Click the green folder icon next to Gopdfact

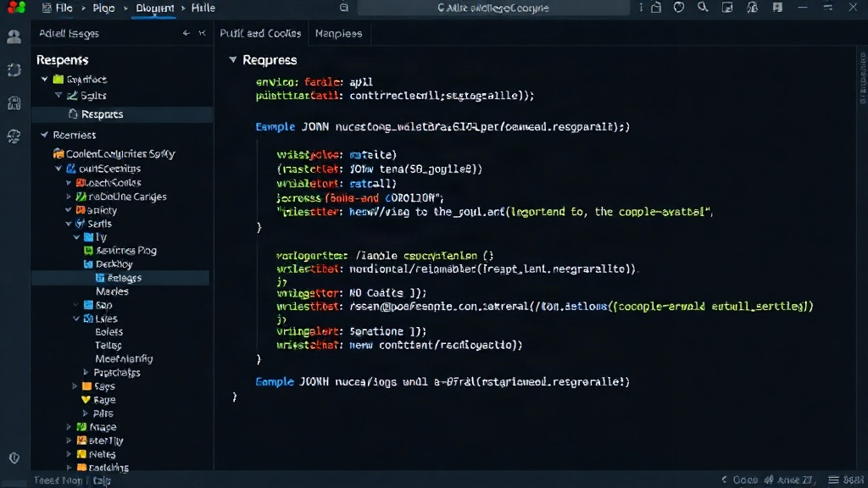tap(58, 79)
